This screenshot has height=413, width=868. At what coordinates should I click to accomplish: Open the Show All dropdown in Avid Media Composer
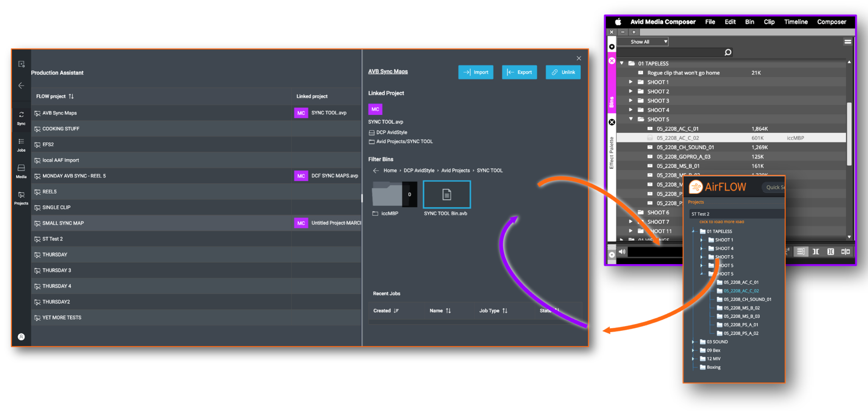pos(642,41)
